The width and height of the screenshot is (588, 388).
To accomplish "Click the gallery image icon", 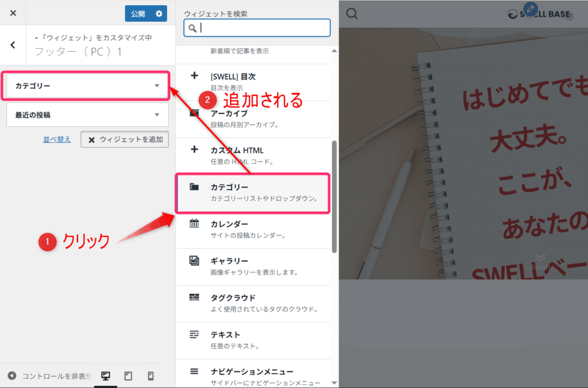I will [x=194, y=261].
